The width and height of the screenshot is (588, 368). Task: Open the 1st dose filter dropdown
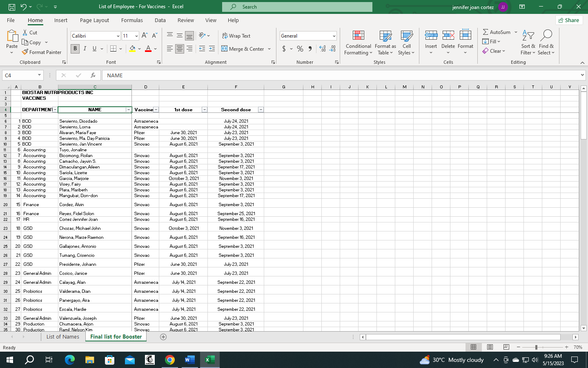(205, 110)
